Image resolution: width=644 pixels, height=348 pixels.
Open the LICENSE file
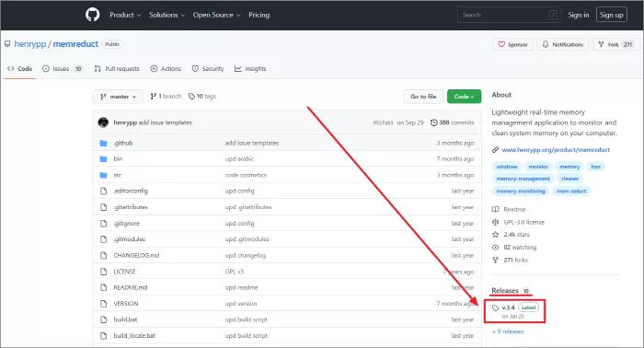[x=124, y=272]
